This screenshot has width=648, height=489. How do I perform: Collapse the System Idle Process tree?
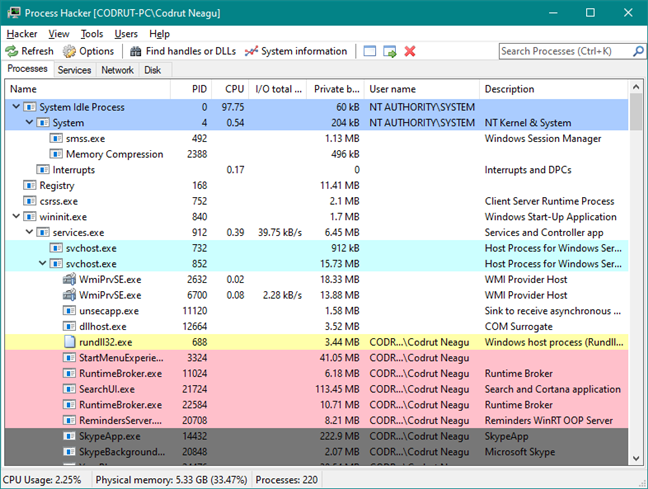[x=16, y=107]
